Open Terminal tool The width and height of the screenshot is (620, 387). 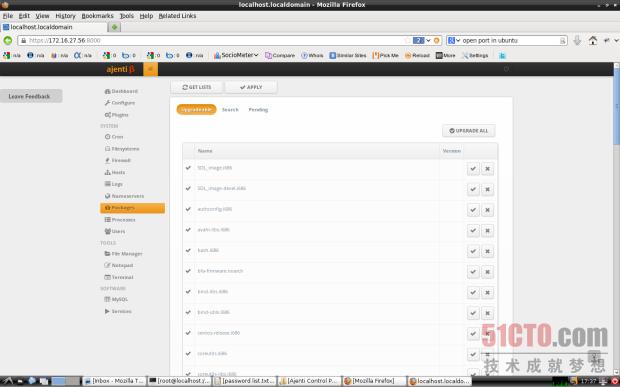click(x=119, y=277)
